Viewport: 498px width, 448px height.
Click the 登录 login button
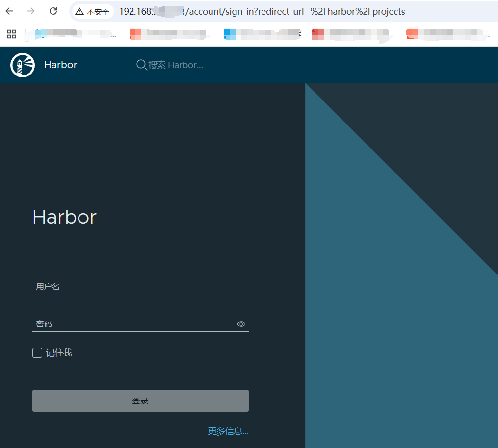pyautogui.click(x=140, y=401)
